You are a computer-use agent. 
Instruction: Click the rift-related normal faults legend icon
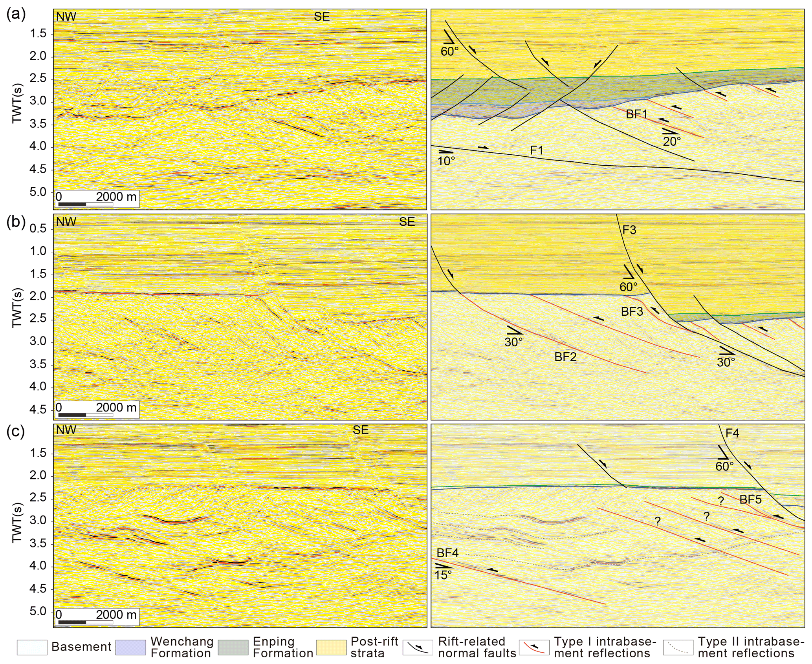(418, 647)
